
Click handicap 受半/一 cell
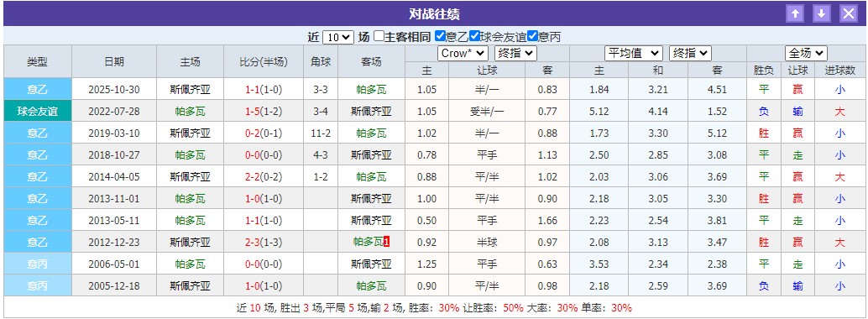487,112
